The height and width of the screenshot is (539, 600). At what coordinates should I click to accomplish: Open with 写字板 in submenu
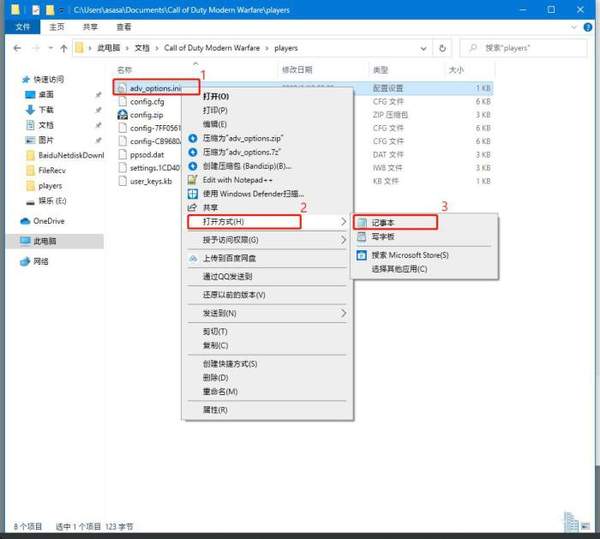click(425, 237)
